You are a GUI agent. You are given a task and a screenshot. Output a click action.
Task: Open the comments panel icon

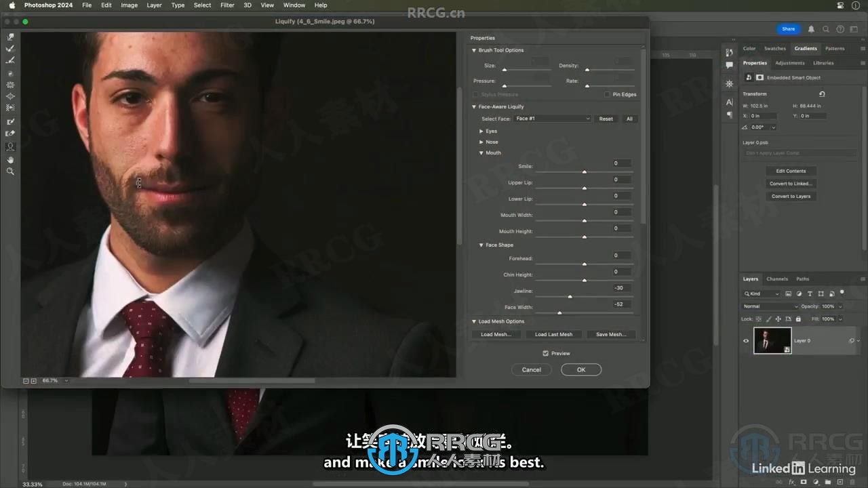tap(729, 66)
